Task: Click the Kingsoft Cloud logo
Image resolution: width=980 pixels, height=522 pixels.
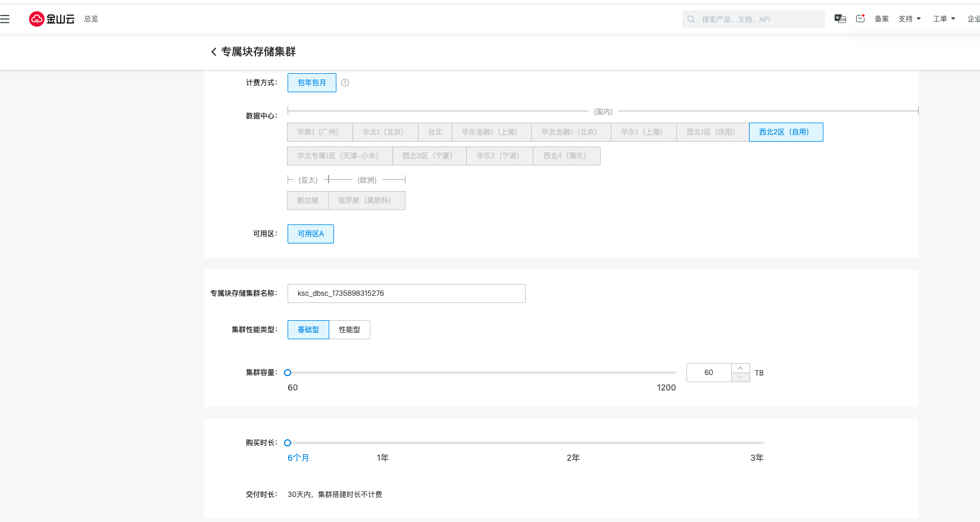Action: 52,19
